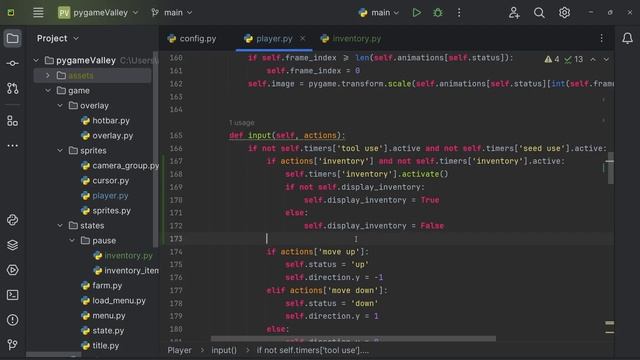Screen dimensions: 640x360
Task: Close the player.py tab
Action: coord(302,38)
